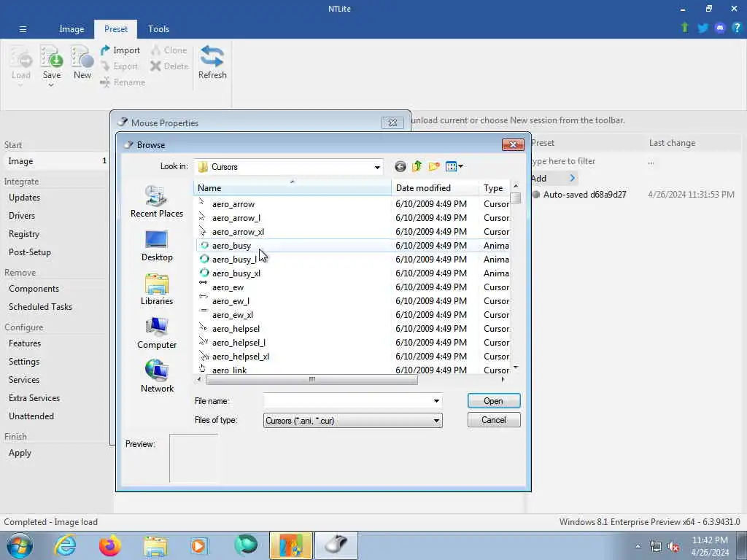Open the Unattended page in sidebar
747x560 pixels.
(x=31, y=416)
